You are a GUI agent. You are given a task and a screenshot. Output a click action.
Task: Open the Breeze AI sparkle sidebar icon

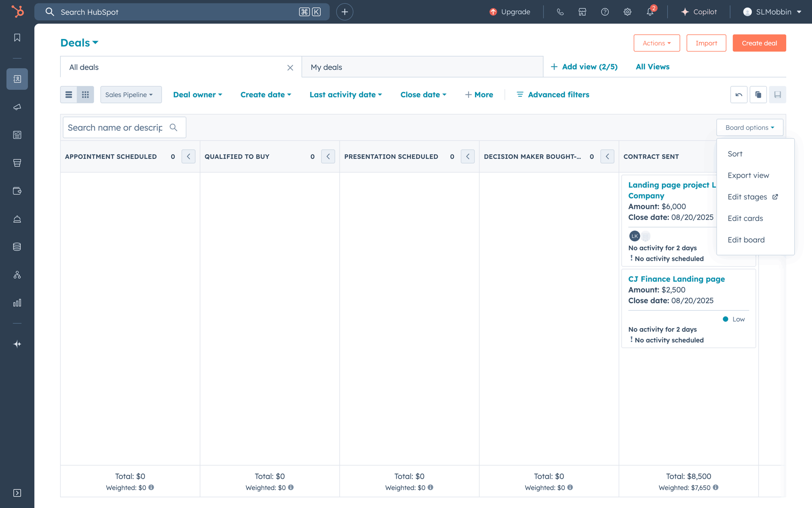[17, 344]
